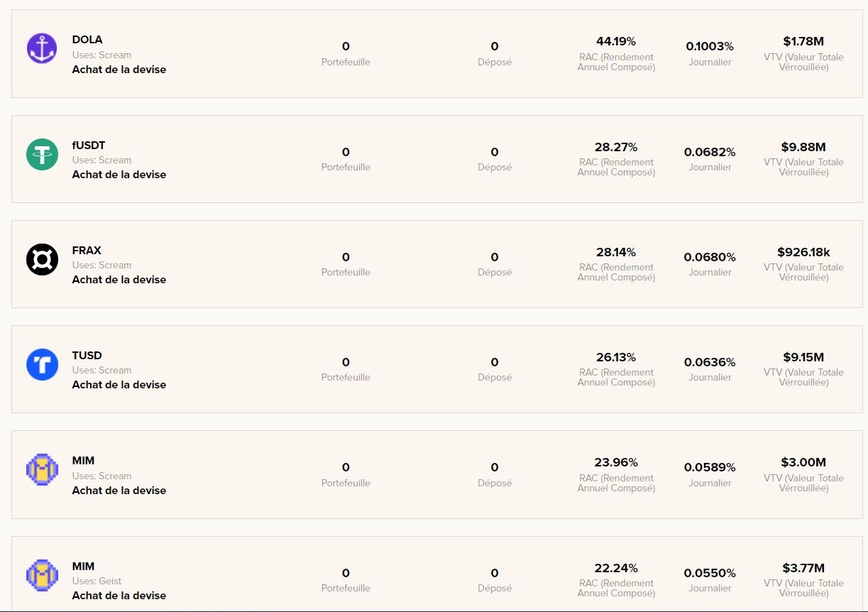Click "Achat de la devise" for MIM Geist
This screenshot has width=868, height=612.
click(x=119, y=596)
